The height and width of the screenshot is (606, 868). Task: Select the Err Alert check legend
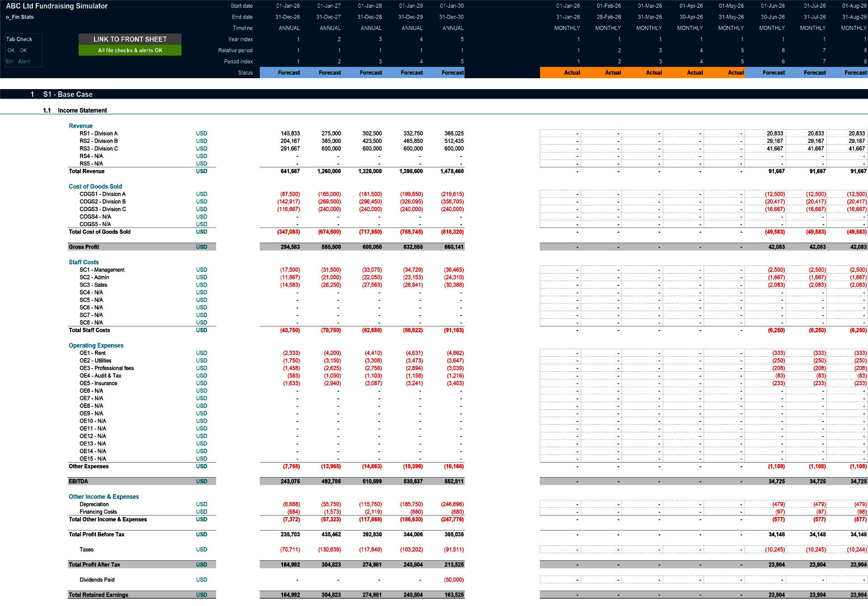(18, 62)
